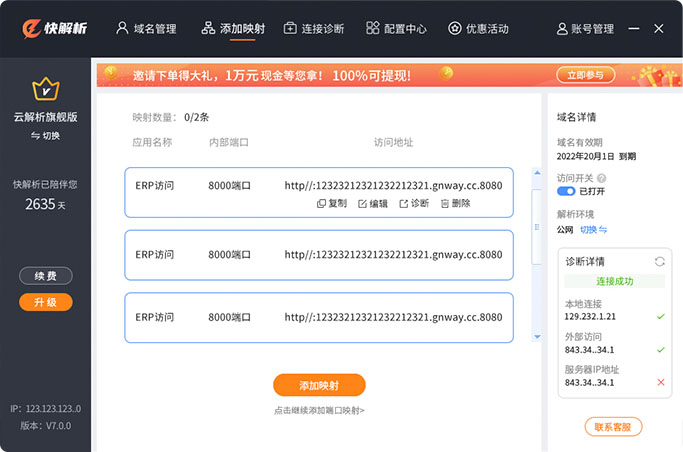Screen dimensions: 683x452
Task: Click the copy icon in first ERP mapping
Action: tap(321, 203)
